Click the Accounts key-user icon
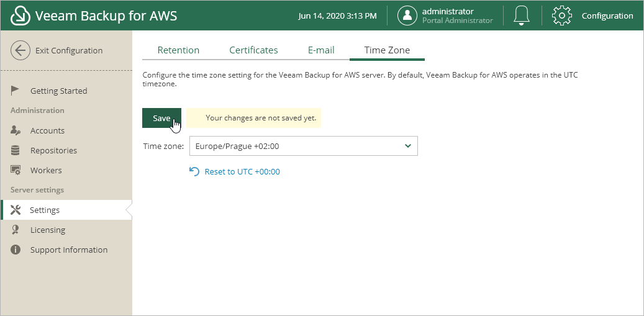The image size is (644, 316). (15, 130)
